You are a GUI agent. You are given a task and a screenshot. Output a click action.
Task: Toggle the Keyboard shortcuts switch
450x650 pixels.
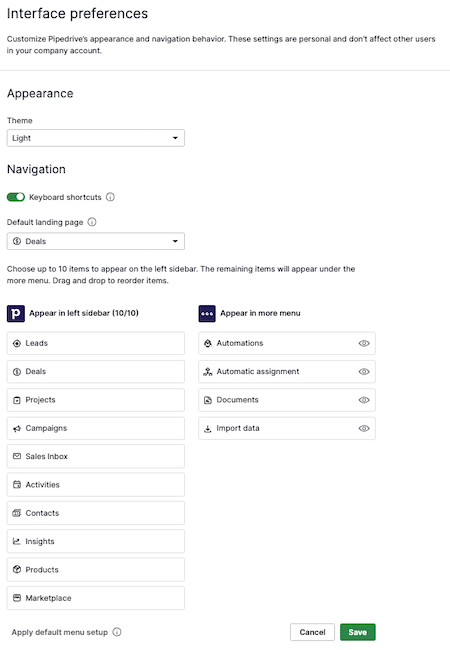[16, 197]
